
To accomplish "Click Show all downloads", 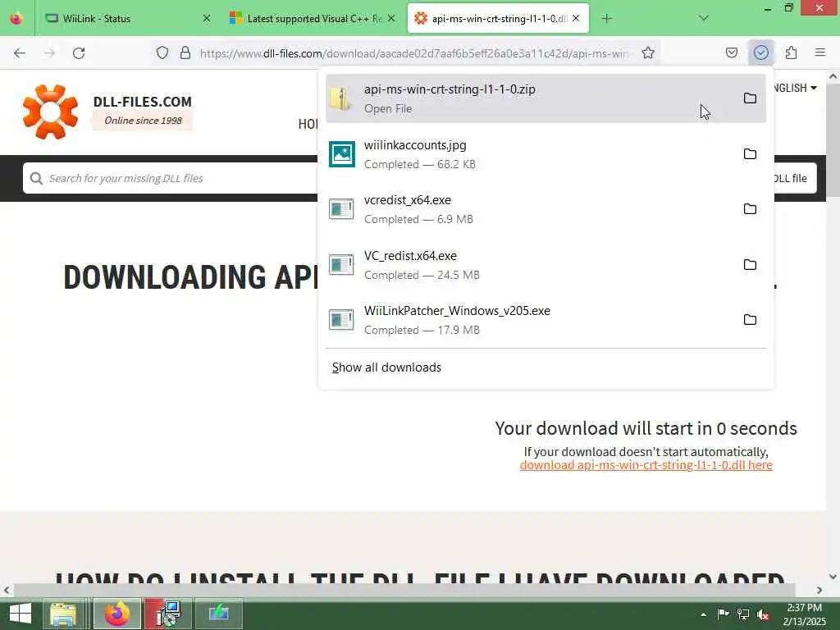I will (386, 367).
